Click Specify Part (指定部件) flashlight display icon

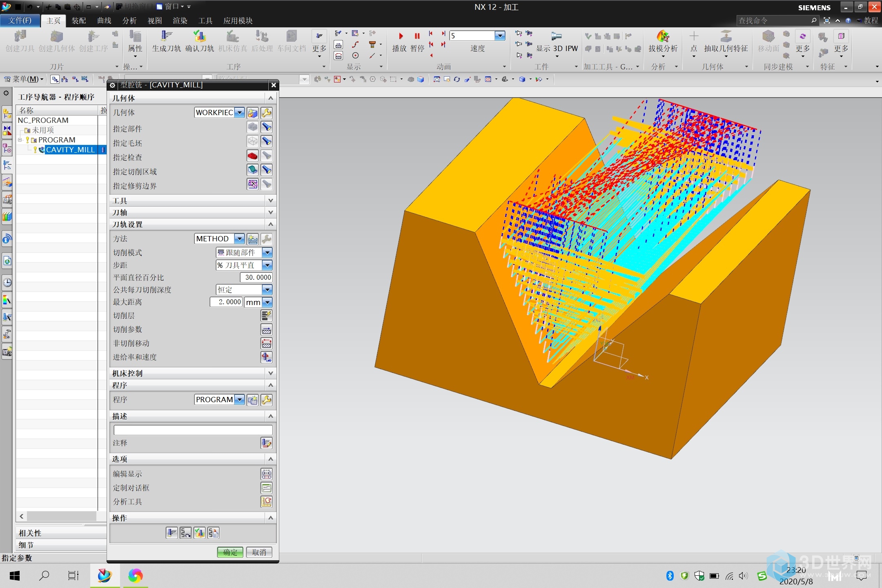(267, 127)
